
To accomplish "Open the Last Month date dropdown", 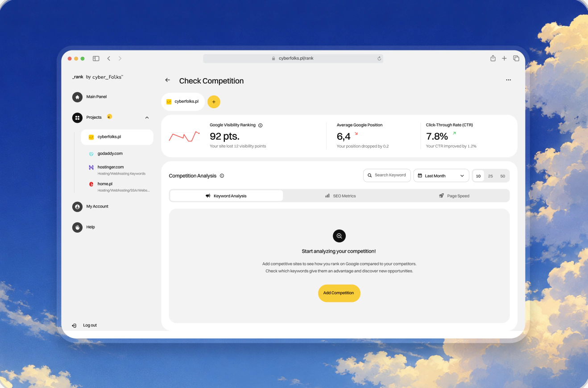I will (x=441, y=176).
